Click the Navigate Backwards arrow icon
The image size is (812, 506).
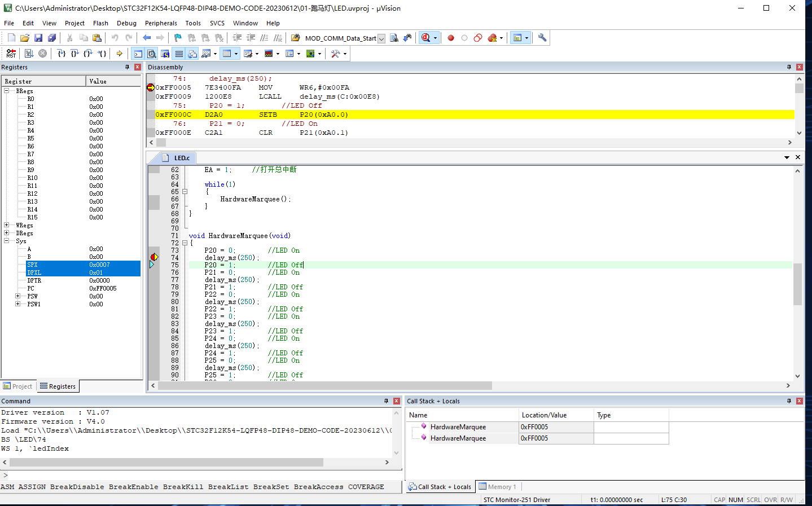147,38
